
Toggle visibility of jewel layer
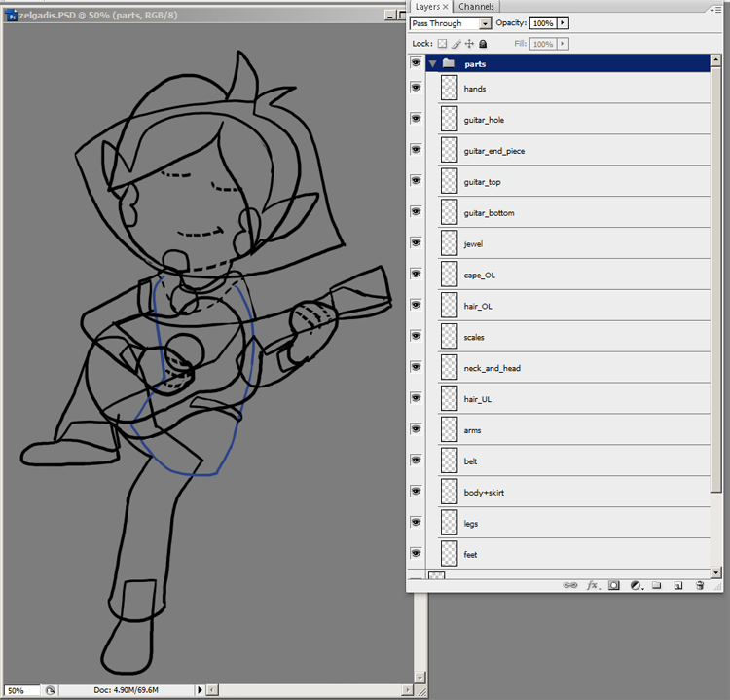(x=416, y=242)
